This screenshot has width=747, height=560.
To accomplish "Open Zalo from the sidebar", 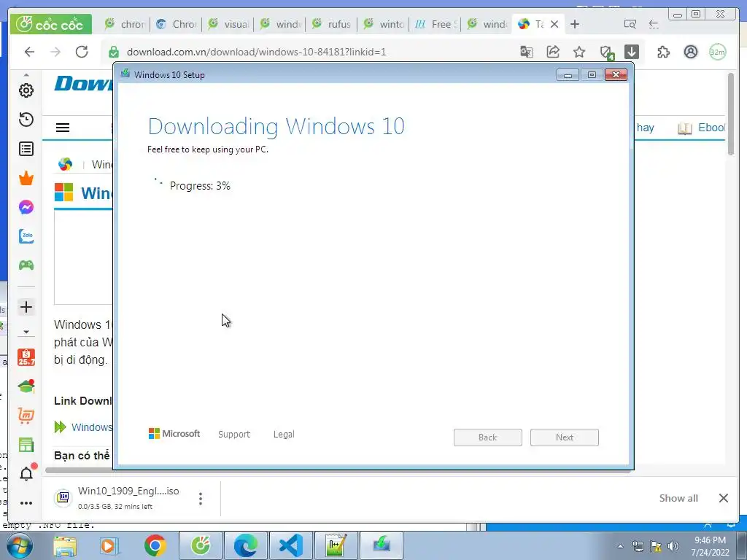I will [x=26, y=236].
